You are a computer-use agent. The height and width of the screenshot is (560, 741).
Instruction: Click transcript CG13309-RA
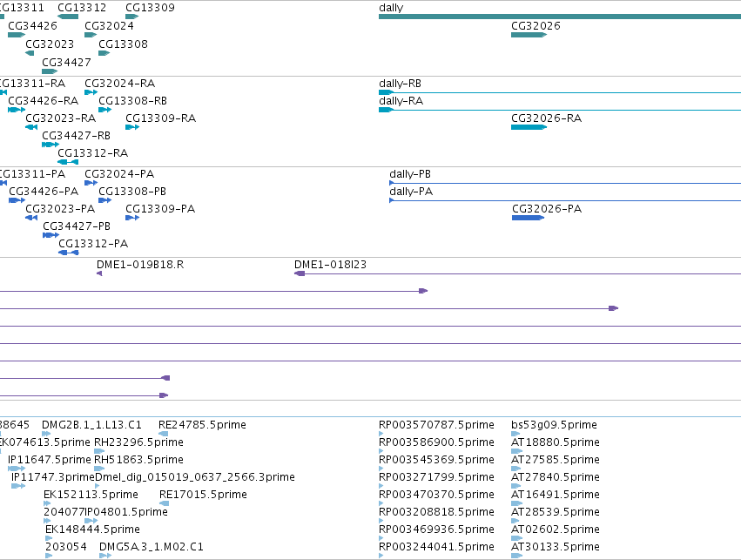point(132,127)
